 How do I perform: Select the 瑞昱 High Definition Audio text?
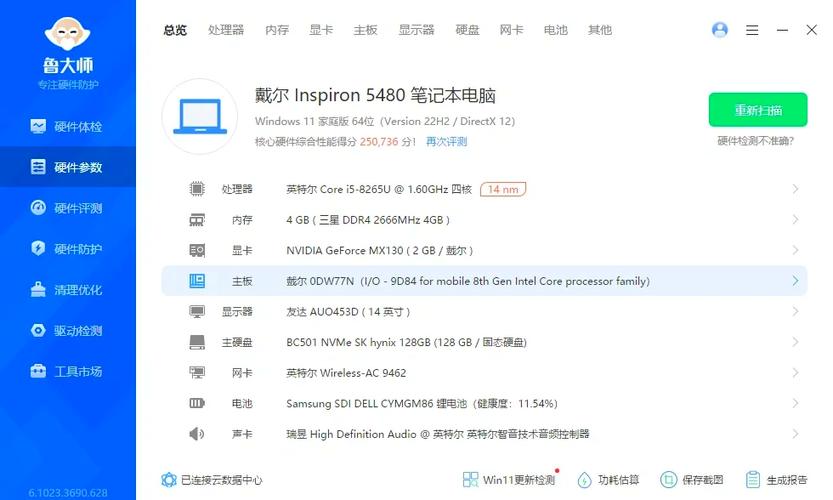438,434
